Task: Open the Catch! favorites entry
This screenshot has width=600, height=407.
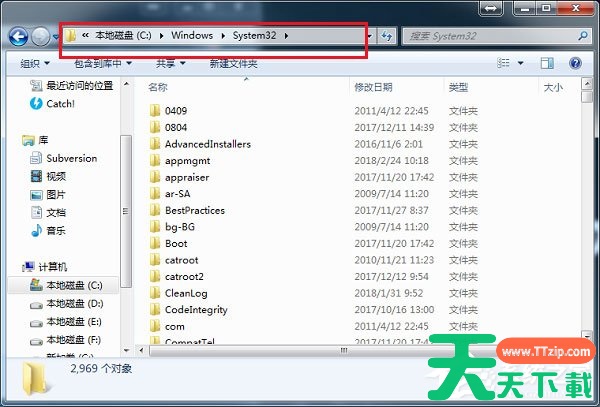Action: point(52,103)
